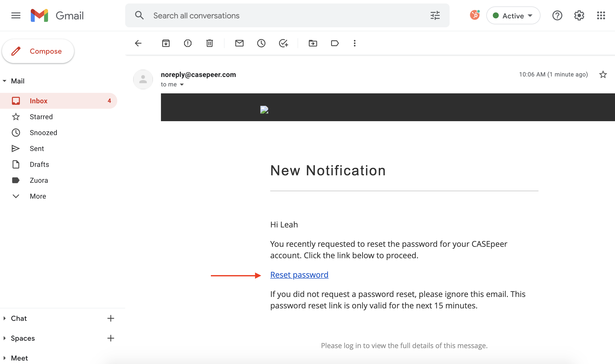615x364 pixels.
Task: Open the Inbox folder
Action: [59, 101]
